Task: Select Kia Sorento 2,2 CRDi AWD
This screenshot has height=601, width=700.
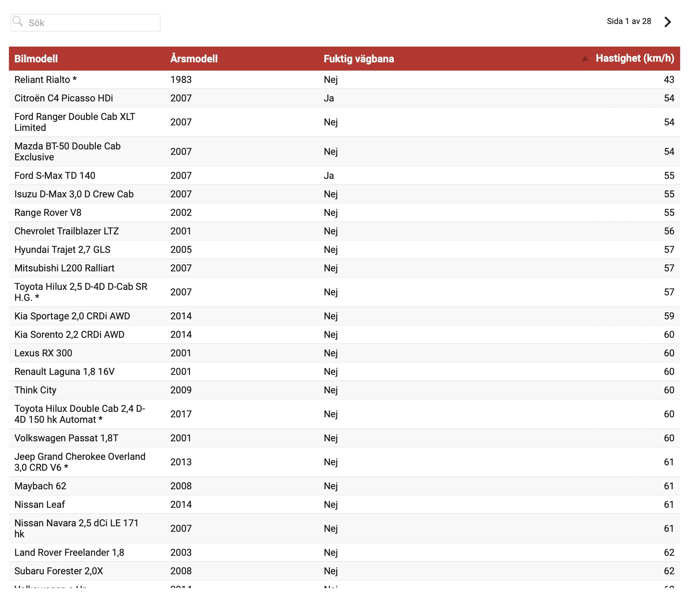Action: pos(70,334)
